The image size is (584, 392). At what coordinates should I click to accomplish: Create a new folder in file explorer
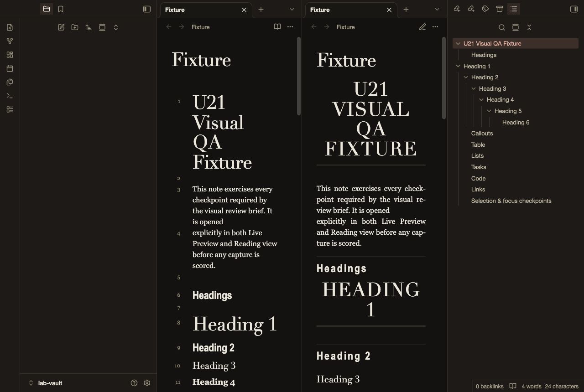(x=75, y=27)
